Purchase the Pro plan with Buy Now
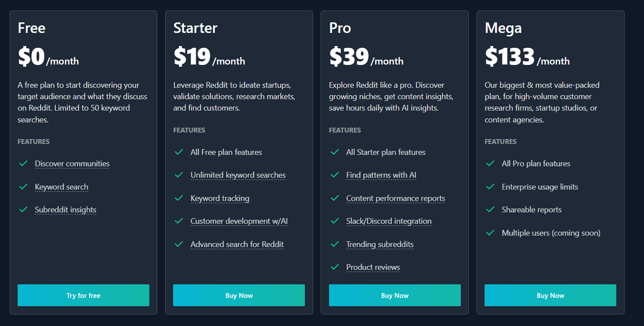Viewport: 644px width, 326px height. pos(395,295)
